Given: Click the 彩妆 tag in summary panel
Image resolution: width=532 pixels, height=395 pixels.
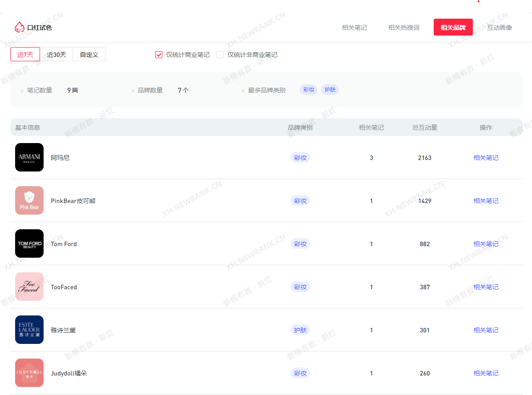Looking at the screenshot, I should [308, 89].
